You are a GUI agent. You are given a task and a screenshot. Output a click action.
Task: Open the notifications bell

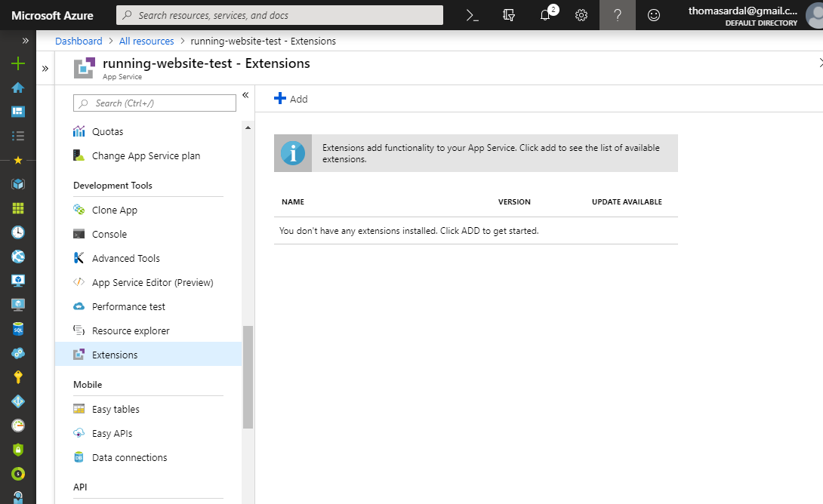pos(545,15)
